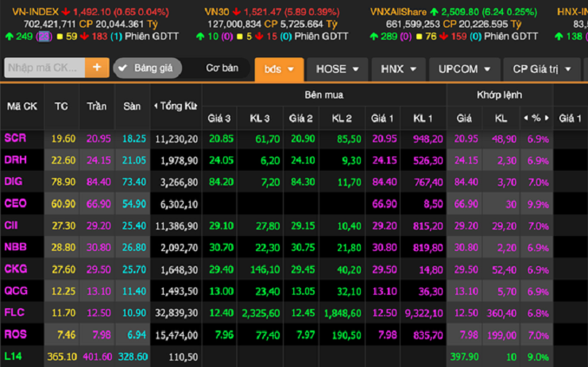Image resolution: width=588 pixels, height=367 pixels.
Task: Expand the UPCOM dropdown menu
Action: pyautogui.click(x=464, y=69)
